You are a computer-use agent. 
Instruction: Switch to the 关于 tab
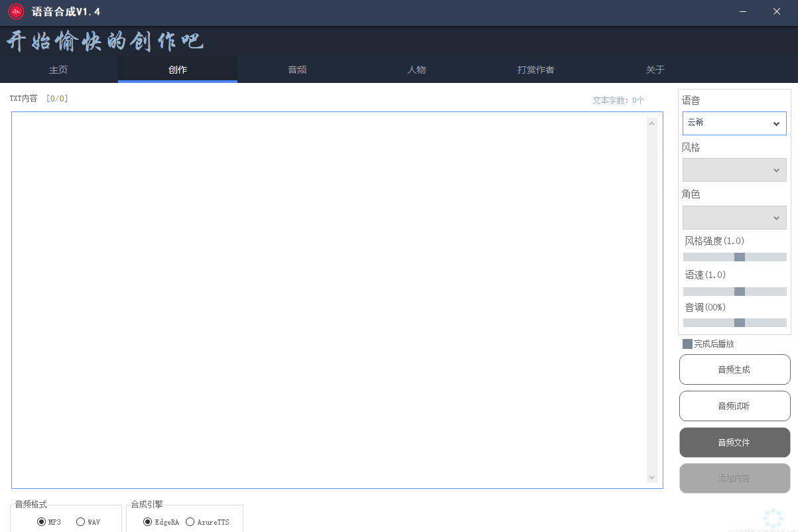(655, 69)
